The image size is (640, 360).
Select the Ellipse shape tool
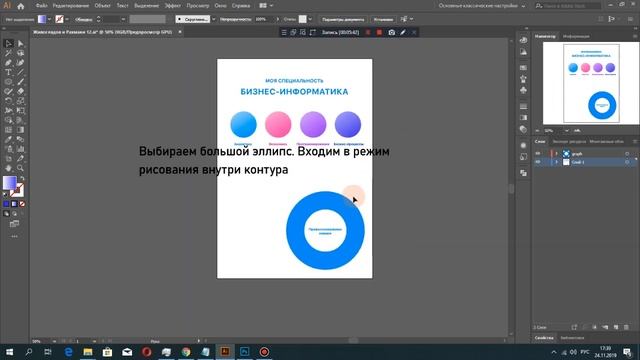point(8,82)
